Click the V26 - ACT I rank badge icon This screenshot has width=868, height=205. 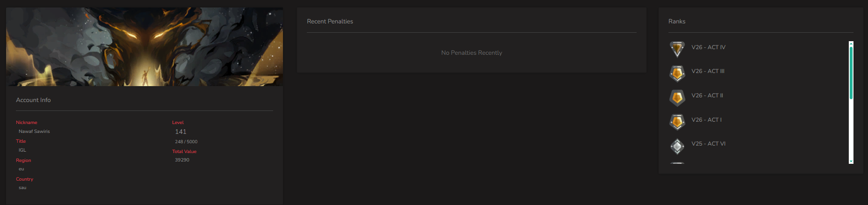coord(677,122)
